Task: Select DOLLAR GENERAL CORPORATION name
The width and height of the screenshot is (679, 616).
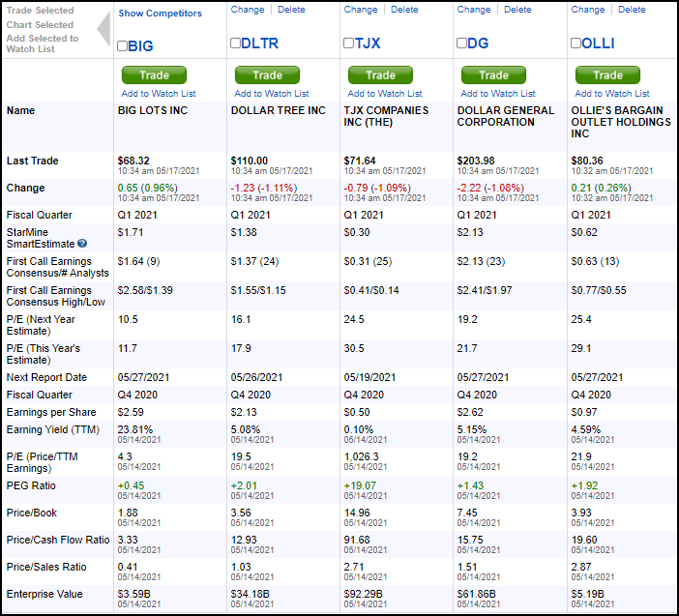Action: (505, 116)
